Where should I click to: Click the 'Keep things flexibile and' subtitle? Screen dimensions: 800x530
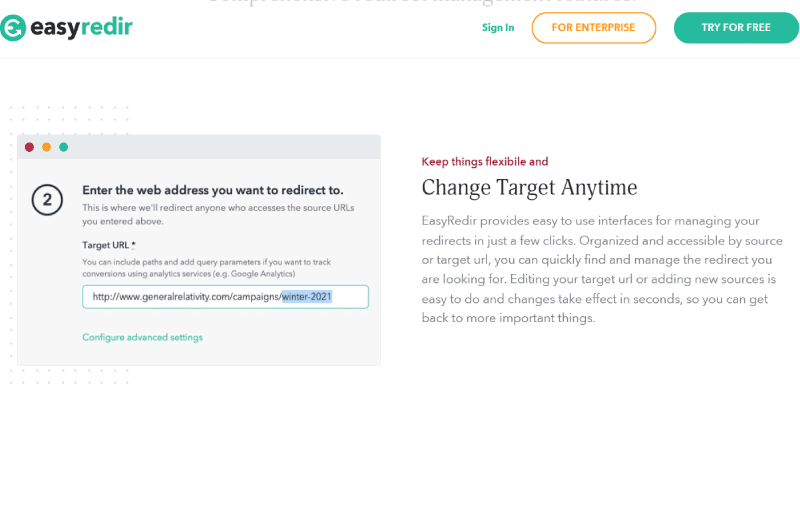(485, 162)
